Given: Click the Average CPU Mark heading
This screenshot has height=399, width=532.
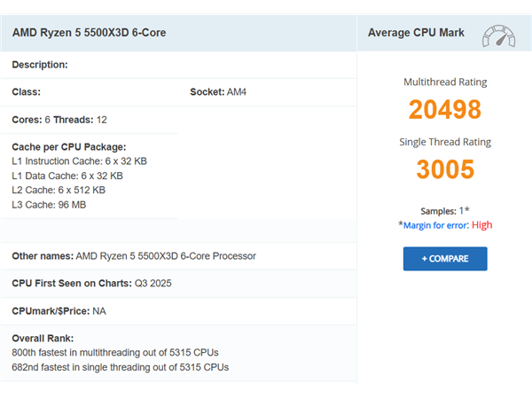Looking at the screenshot, I should [x=416, y=33].
